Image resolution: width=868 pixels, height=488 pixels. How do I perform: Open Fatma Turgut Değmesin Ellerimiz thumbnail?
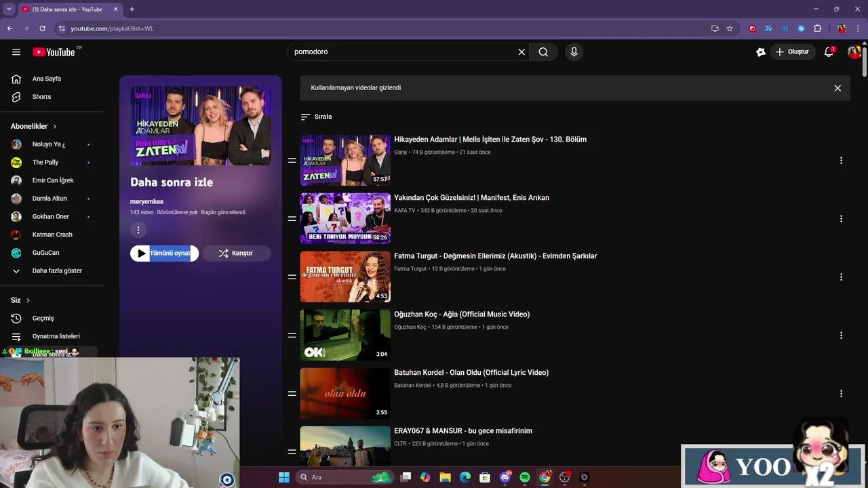(x=345, y=277)
